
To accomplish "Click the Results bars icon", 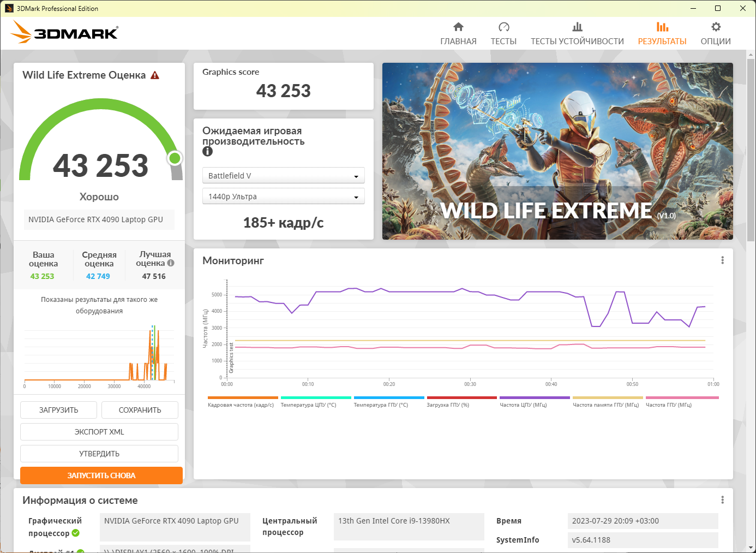I will 662,27.
